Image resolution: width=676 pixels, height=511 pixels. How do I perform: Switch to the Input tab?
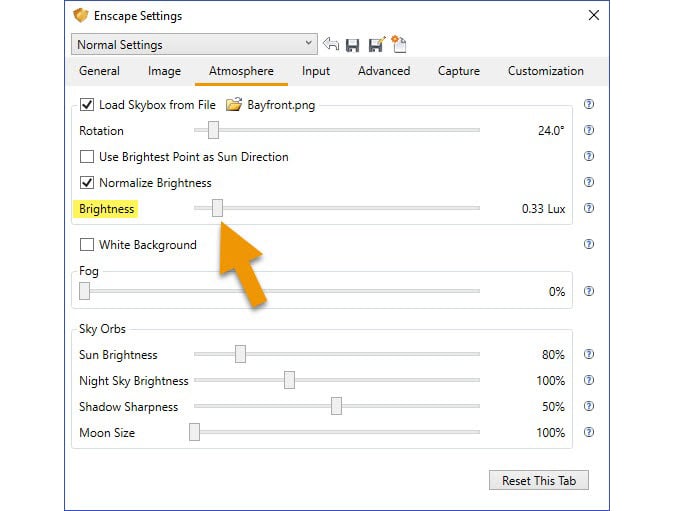point(316,71)
